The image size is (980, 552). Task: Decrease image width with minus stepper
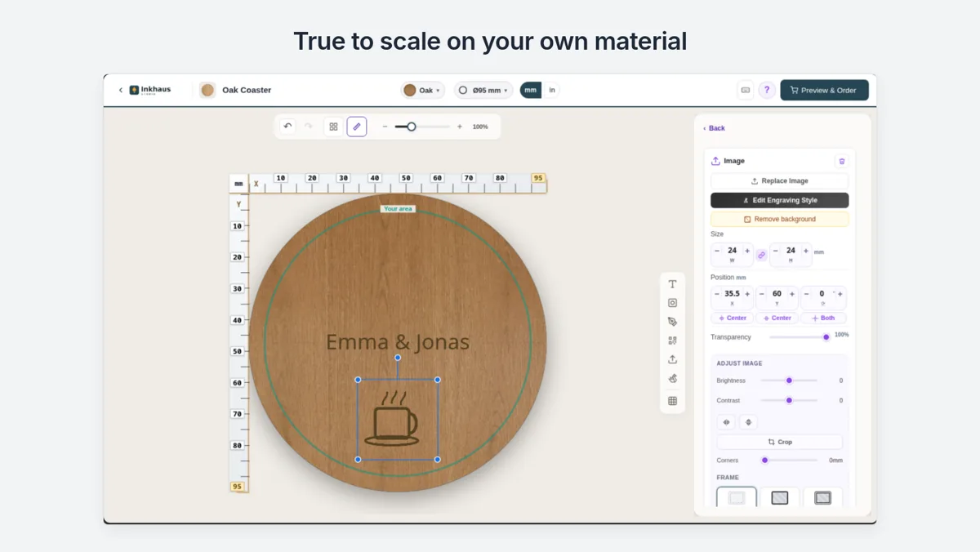coord(717,251)
